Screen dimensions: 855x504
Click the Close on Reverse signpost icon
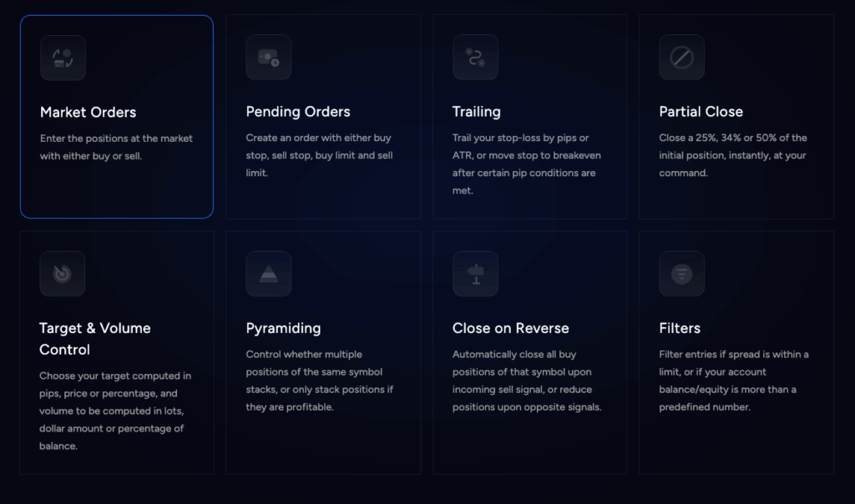point(475,274)
